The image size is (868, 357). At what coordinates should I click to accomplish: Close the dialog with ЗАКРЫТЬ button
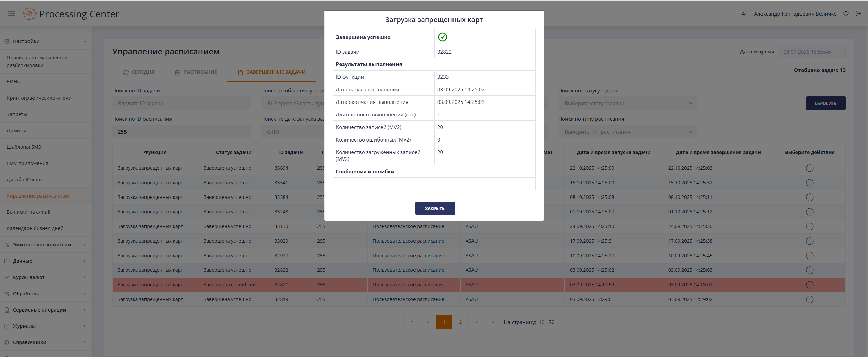coord(435,208)
